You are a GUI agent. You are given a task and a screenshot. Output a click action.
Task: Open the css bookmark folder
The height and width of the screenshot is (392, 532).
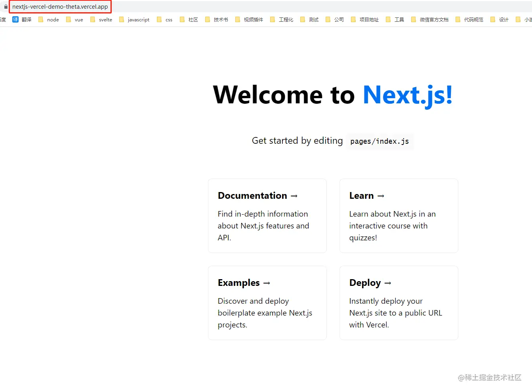(164, 19)
